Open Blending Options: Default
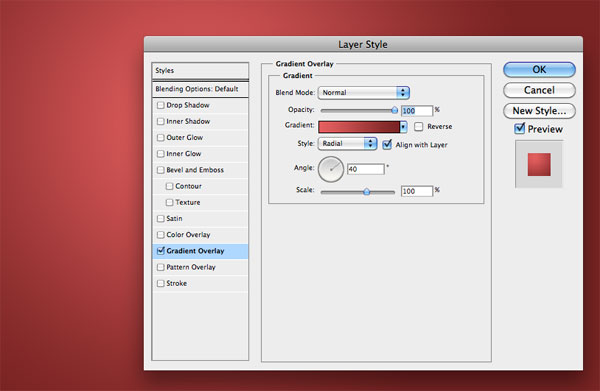600x391 pixels. click(200, 89)
